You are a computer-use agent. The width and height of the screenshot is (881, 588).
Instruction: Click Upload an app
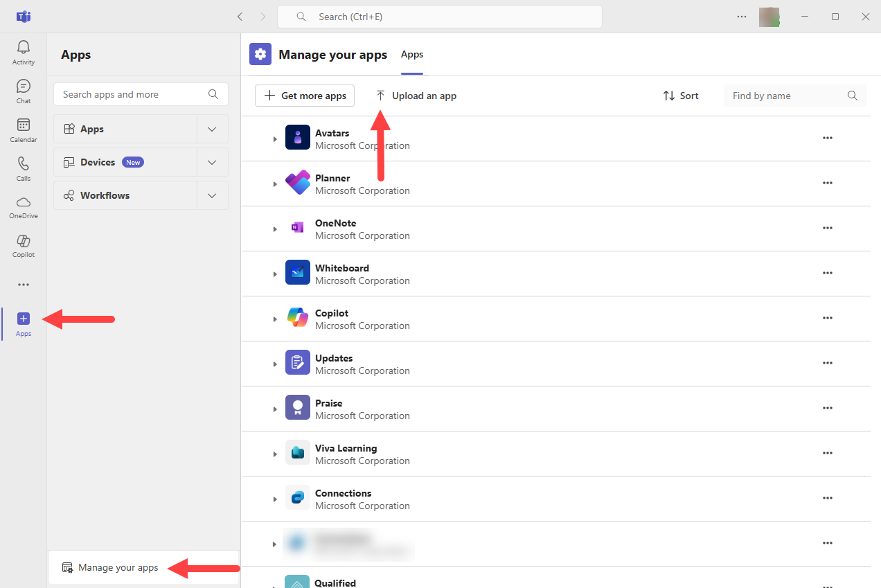(x=416, y=96)
